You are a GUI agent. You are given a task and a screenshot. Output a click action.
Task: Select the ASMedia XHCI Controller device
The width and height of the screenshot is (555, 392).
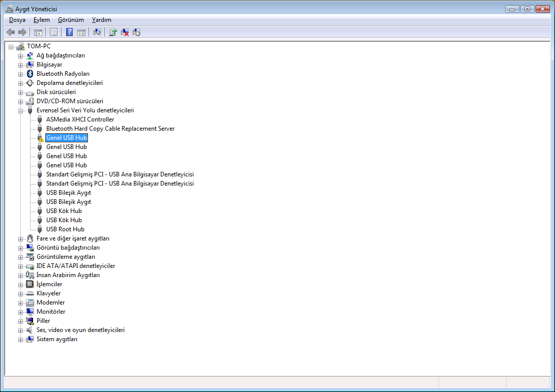[x=80, y=119]
